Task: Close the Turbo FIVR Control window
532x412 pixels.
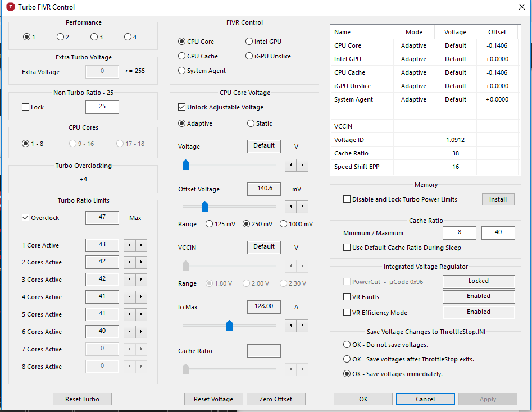Action: (522, 7)
